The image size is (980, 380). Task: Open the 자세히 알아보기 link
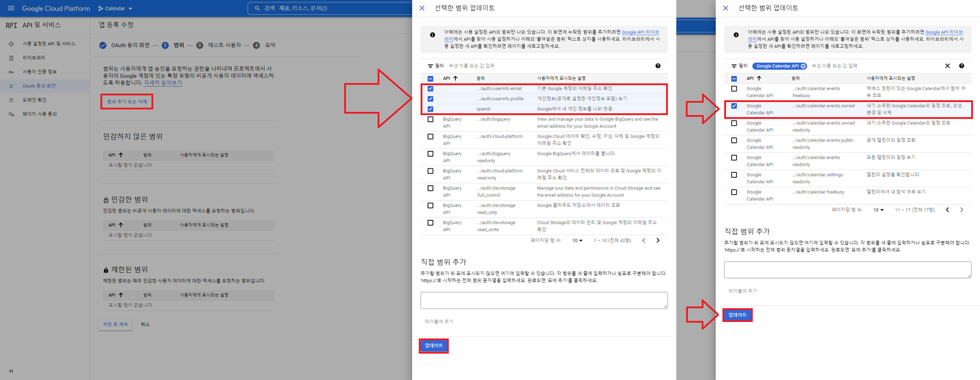162,82
